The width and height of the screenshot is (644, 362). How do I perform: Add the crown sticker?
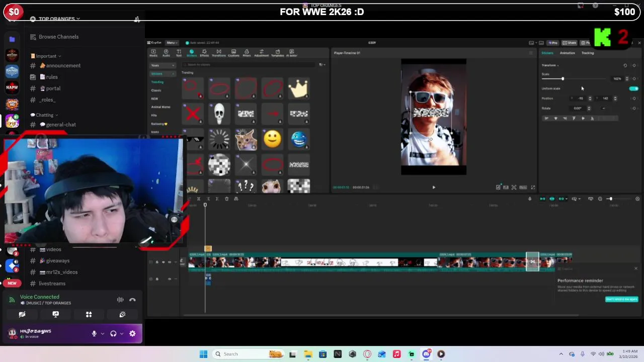pos(298,88)
